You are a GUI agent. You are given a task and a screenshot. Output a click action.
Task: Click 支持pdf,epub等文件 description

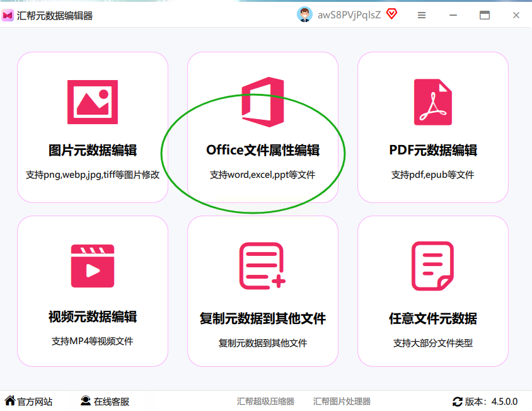click(433, 175)
